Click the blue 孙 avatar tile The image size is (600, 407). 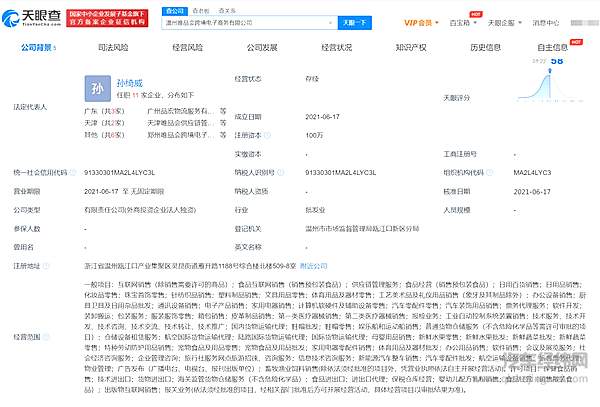pos(98,88)
